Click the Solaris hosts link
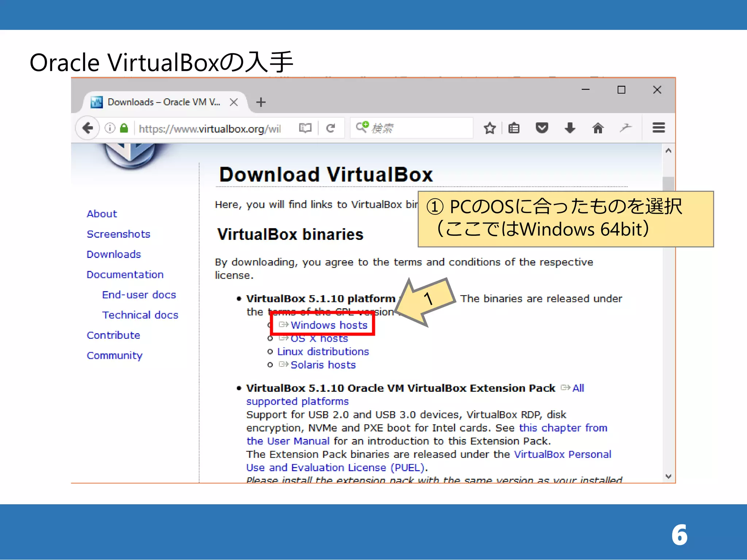This screenshot has width=747, height=560. pyautogui.click(x=323, y=365)
